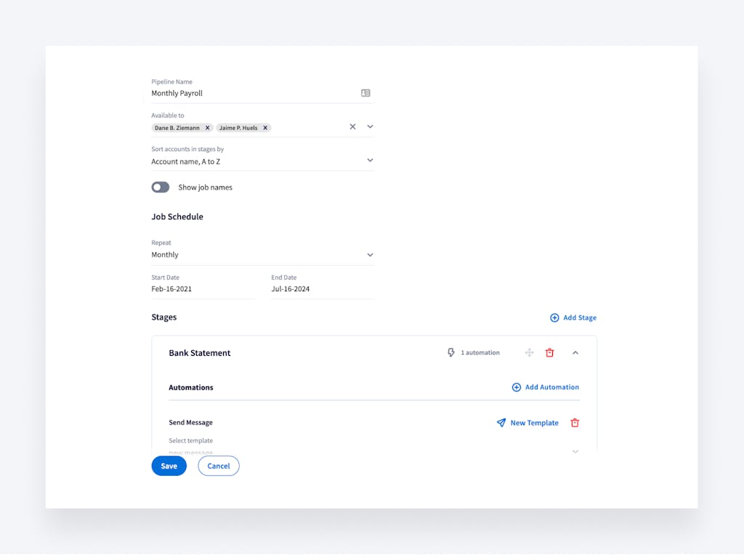
Task: Click the contact card icon beside Pipeline Name
Action: 365,93
